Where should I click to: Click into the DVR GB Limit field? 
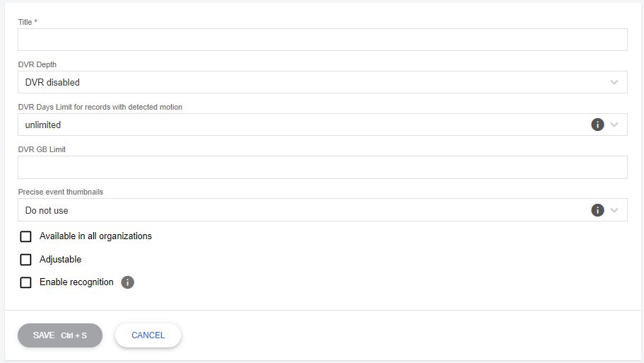[x=322, y=168]
